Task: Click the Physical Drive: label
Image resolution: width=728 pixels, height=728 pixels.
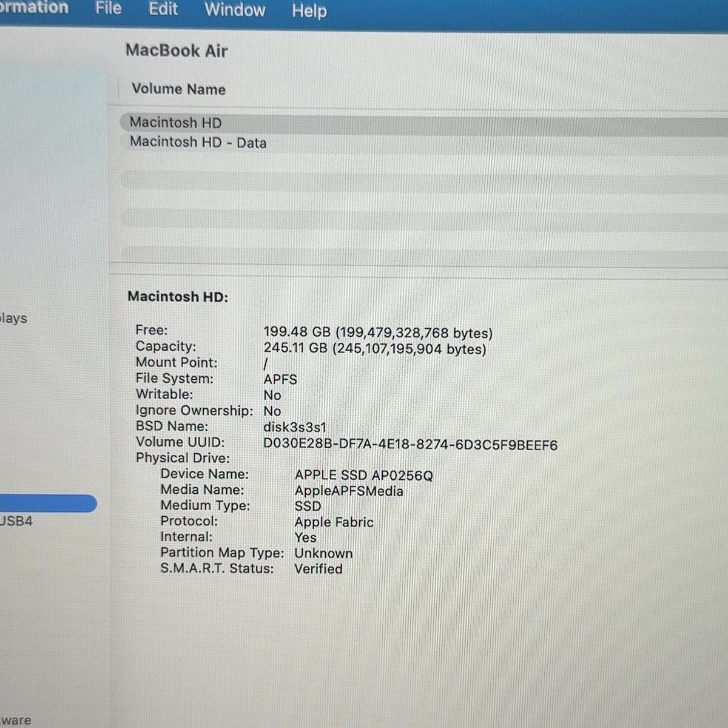Action: point(183,458)
